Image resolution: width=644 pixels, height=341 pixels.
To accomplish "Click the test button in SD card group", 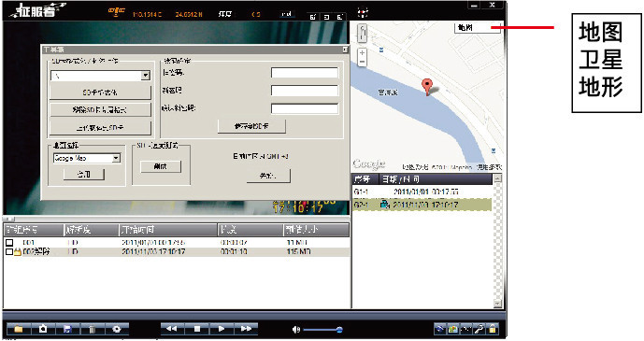I will tap(160, 166).
